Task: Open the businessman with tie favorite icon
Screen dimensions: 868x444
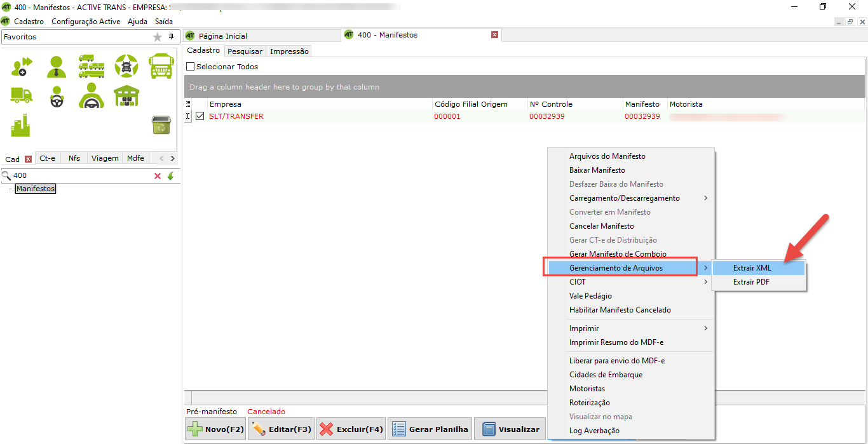Action: [57, 66]
